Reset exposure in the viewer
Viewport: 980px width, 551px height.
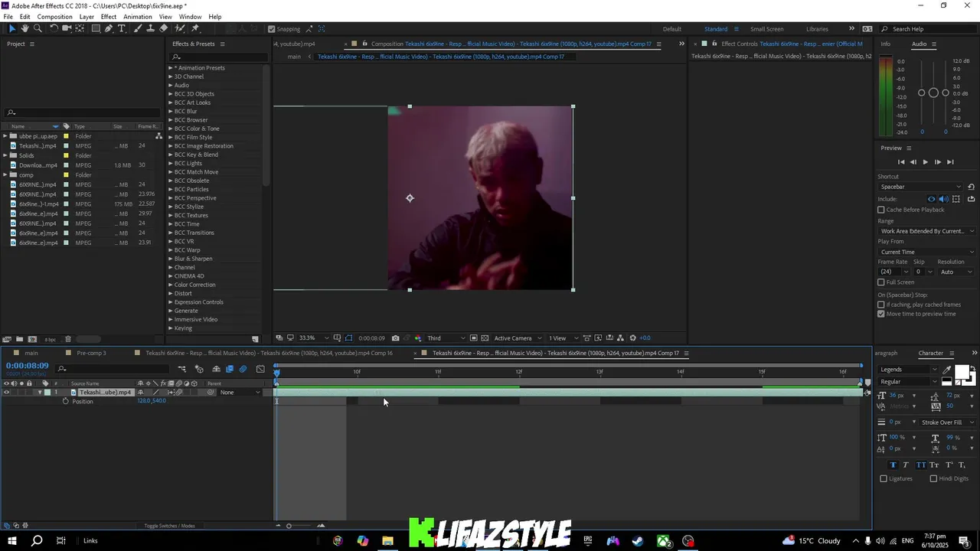tap(632, 338)
